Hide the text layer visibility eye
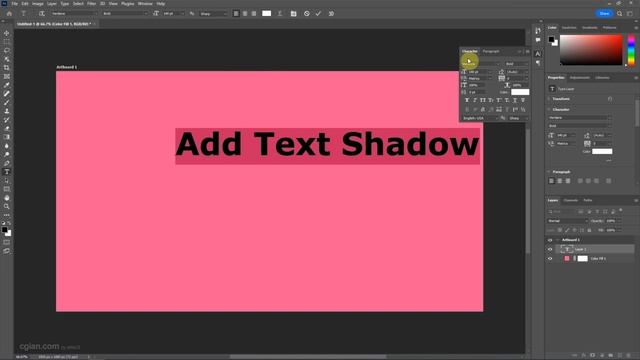 click(x=550, y=249)
